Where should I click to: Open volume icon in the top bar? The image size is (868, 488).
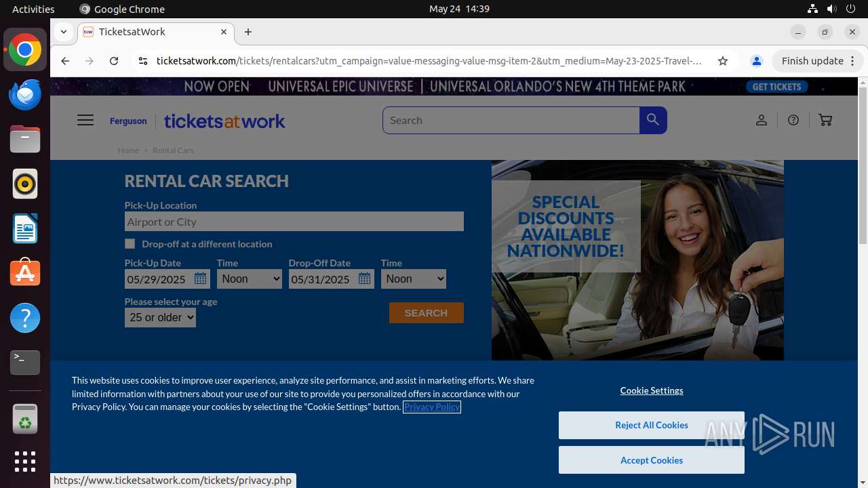point(832,9)
